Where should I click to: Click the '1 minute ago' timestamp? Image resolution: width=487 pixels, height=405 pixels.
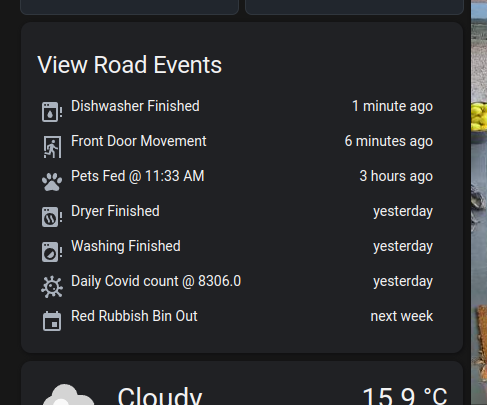392,106
